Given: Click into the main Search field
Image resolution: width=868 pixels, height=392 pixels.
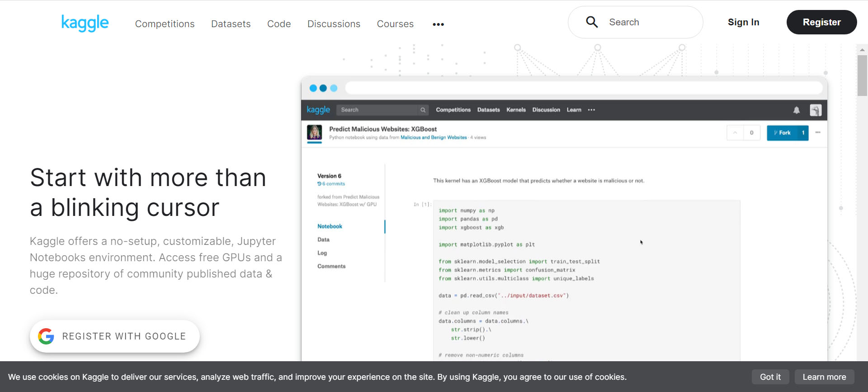Looking at the screenshot, I should tap(635, 22).
